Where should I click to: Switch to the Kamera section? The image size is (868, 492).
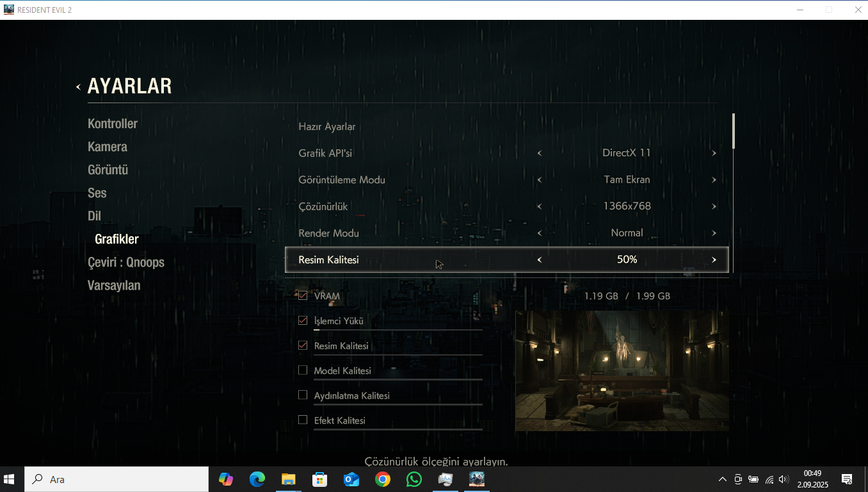[108, 147]
